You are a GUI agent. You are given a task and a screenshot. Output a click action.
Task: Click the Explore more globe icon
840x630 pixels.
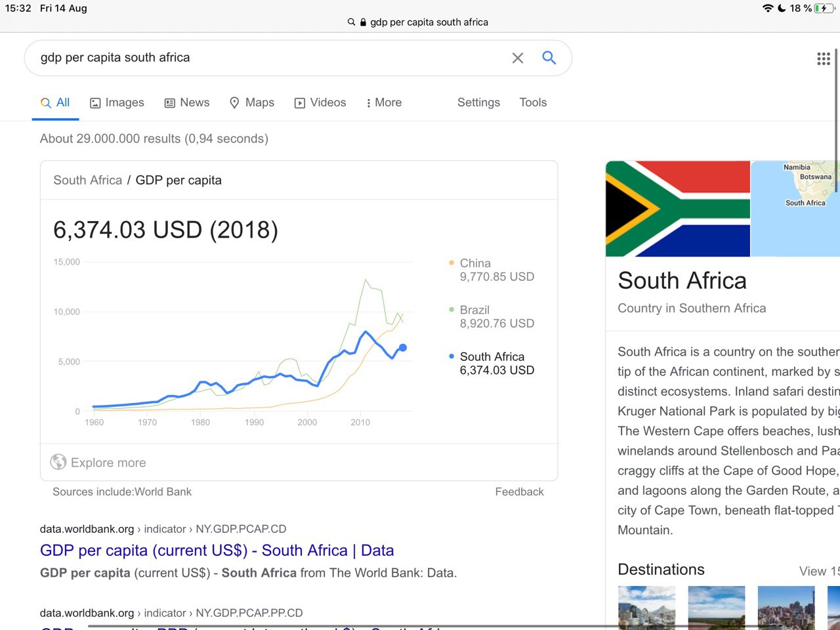coord(58,463)
